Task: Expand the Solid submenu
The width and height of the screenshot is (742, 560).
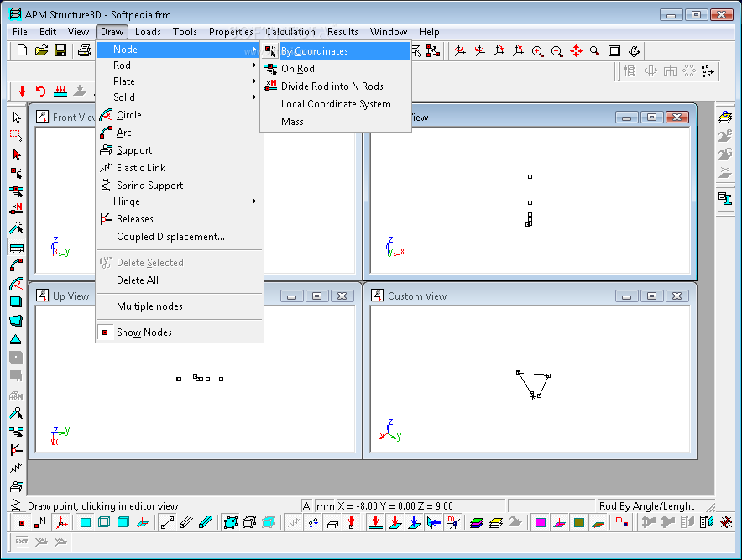Action: (180, 97)
